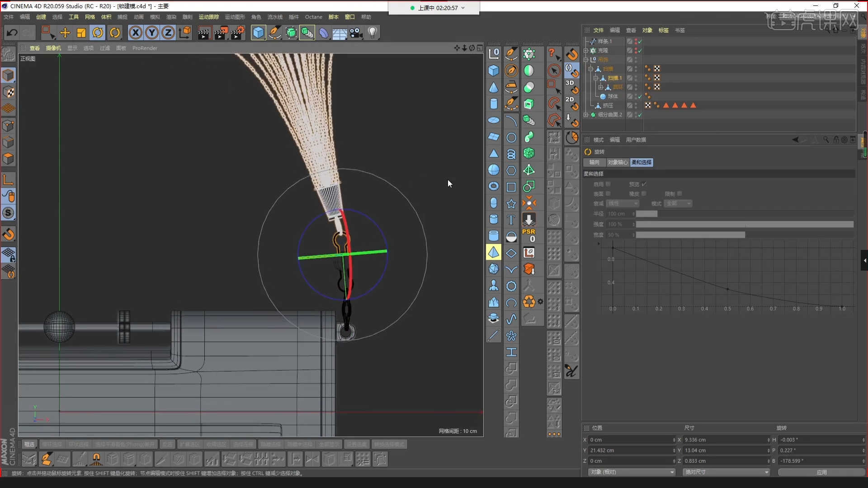Screen dimensions: 868x488
Task: Select the highlighted pyramid primitive icon
Action: [x=494, y=252]
